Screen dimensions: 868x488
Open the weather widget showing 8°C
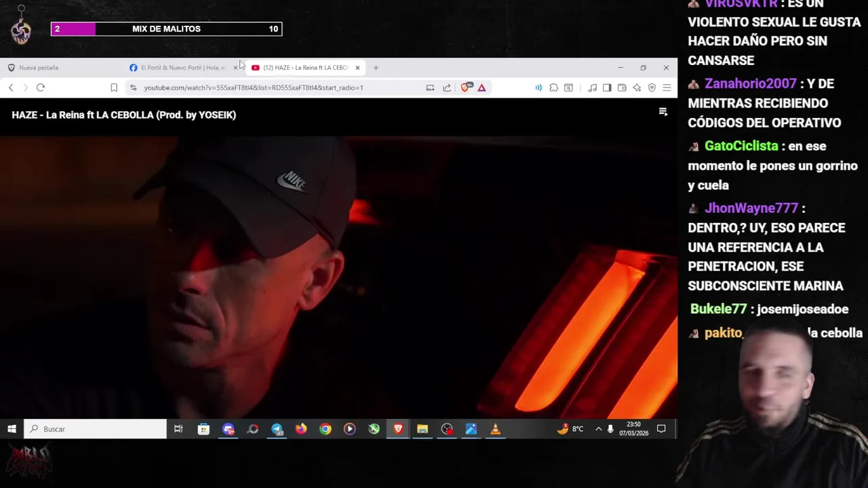570,428
